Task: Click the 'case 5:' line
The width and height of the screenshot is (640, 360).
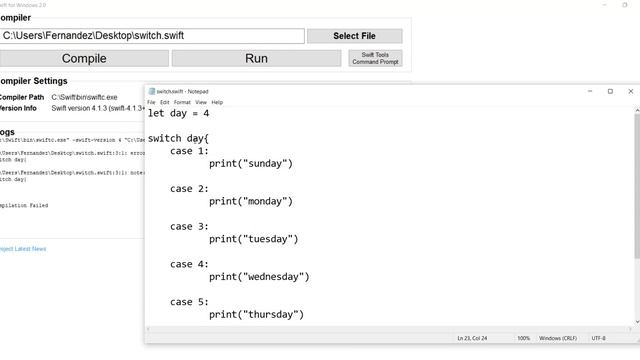Action: (x=189, y=302)
